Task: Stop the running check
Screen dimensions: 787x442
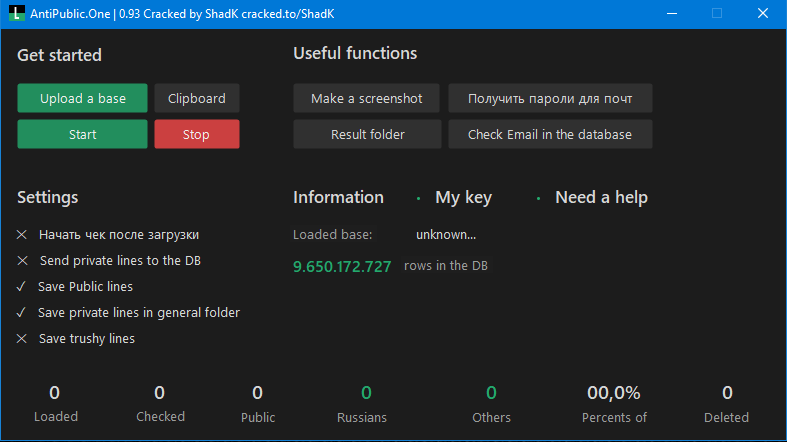Action: 197,134
